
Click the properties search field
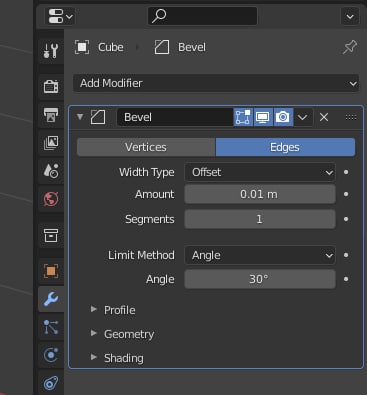point(202,16)
